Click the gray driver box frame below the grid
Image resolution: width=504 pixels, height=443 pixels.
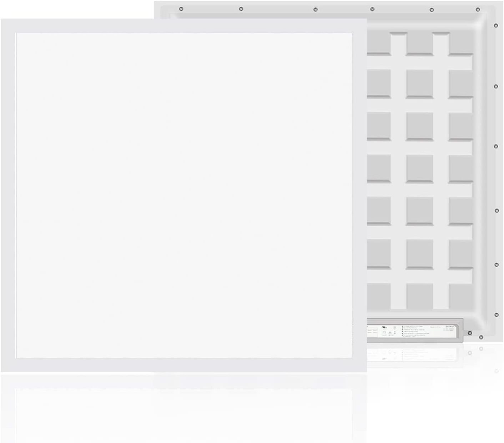414,340
